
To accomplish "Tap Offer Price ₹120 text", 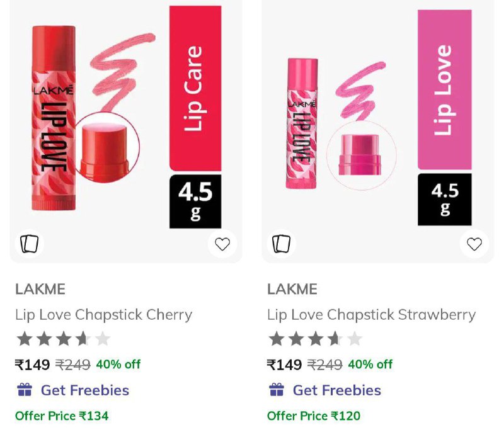I will click(314, 416).
